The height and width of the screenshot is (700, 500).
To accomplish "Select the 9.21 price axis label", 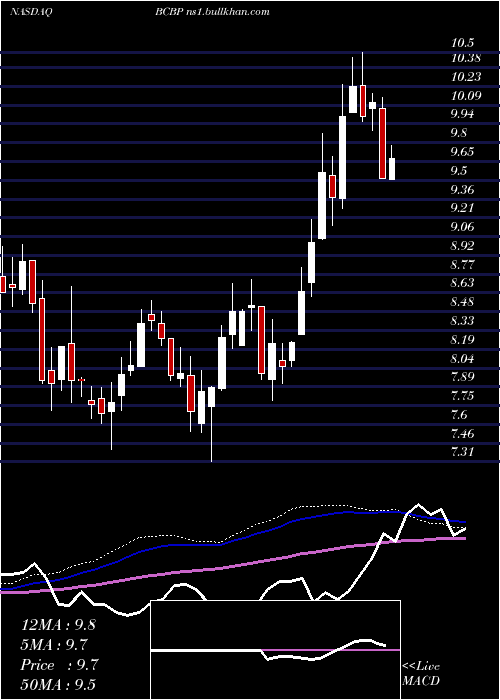I will pyautogui.click(x=462, y=208).
